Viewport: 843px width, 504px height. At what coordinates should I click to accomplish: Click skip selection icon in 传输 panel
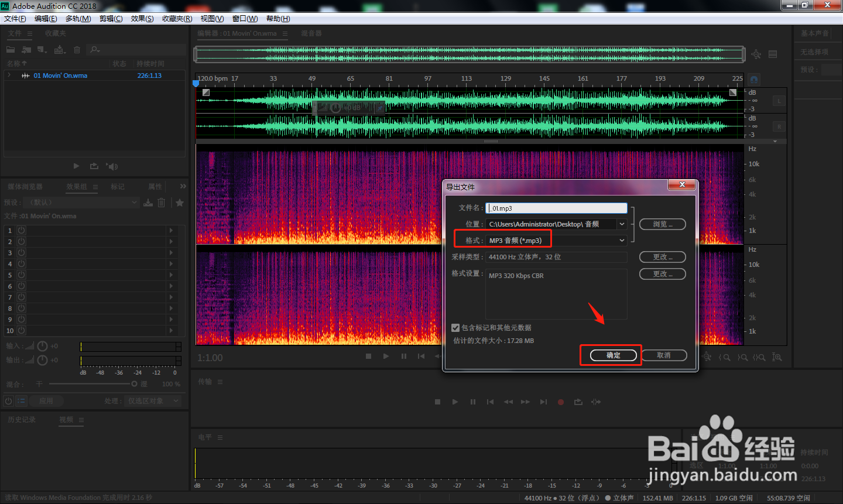pyautogui.click(x=596, y=402)
